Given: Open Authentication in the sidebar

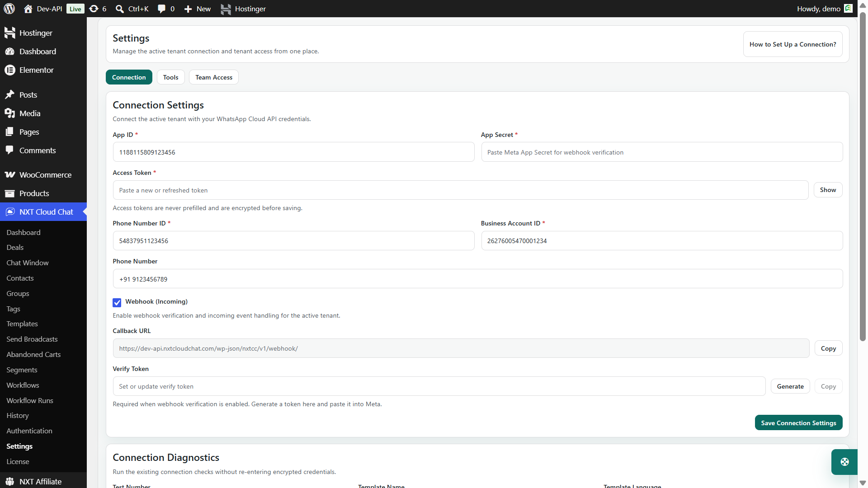Looking at the screenshot, I should (x=29, y=431).
